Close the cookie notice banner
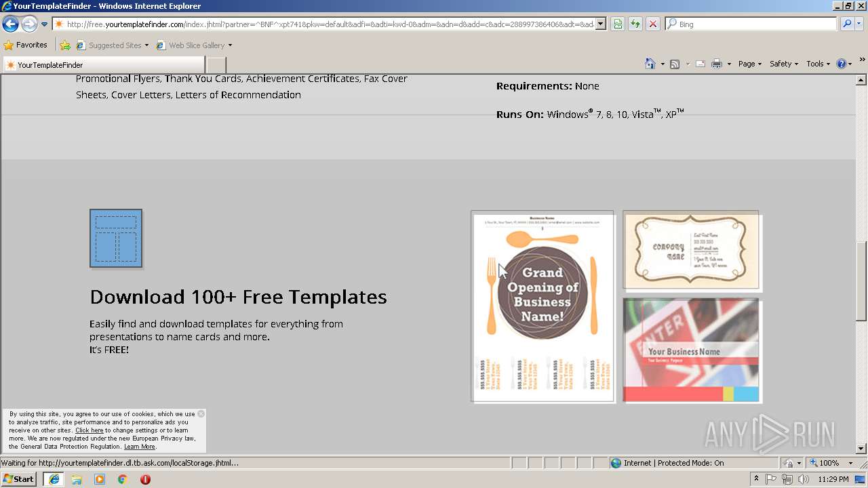Image resolution: width=868 pixels, height=488 pixels. coord(201,413)
